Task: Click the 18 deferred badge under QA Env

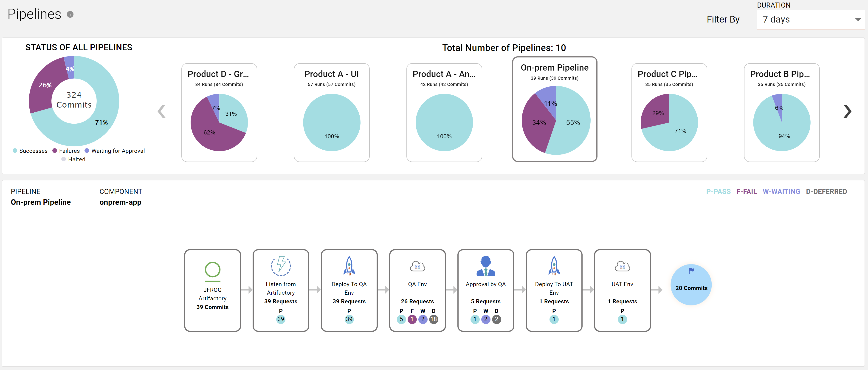Action: [x=434, y=319]
